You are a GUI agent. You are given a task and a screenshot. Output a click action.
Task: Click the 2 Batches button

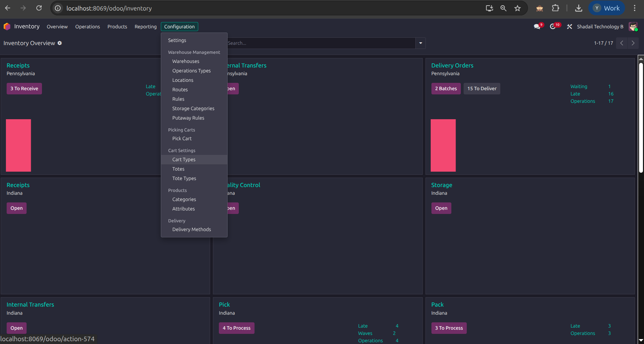[446, 88]
